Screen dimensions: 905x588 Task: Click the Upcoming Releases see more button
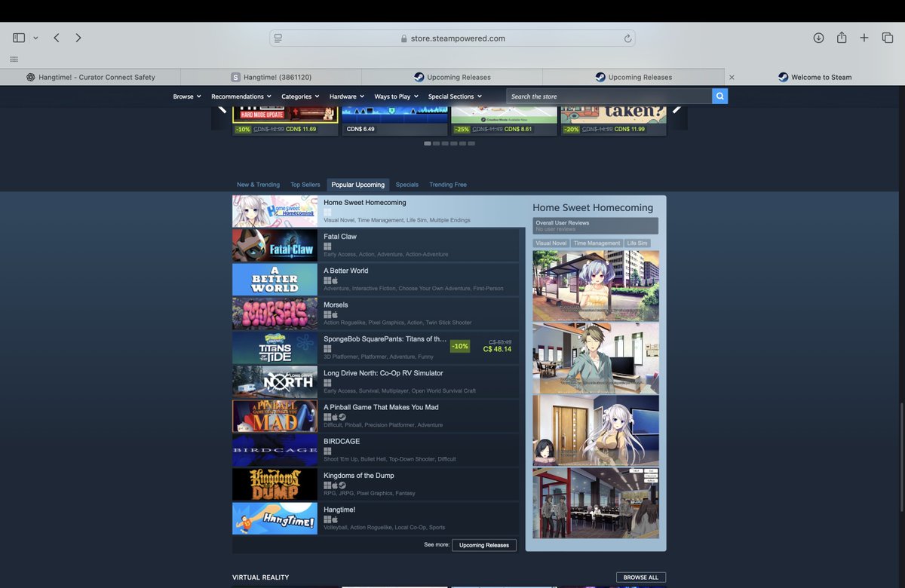(x=484, y=545)
